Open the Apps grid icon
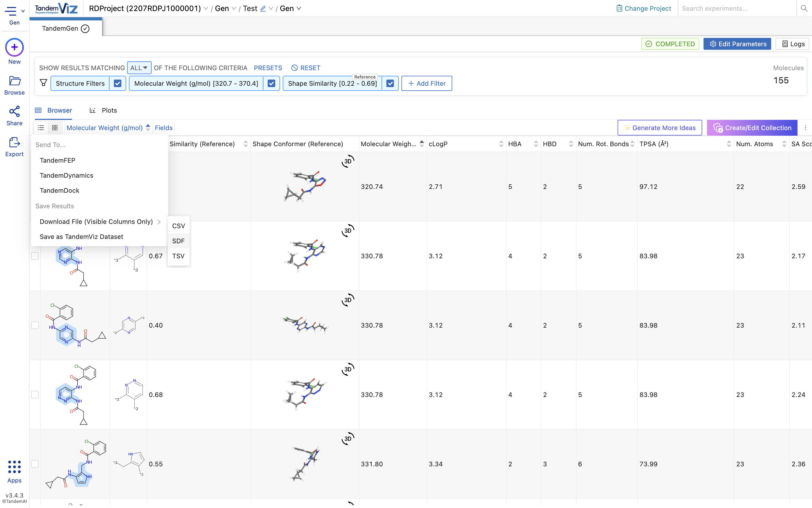The image size is (812, 508). point(15,467)
